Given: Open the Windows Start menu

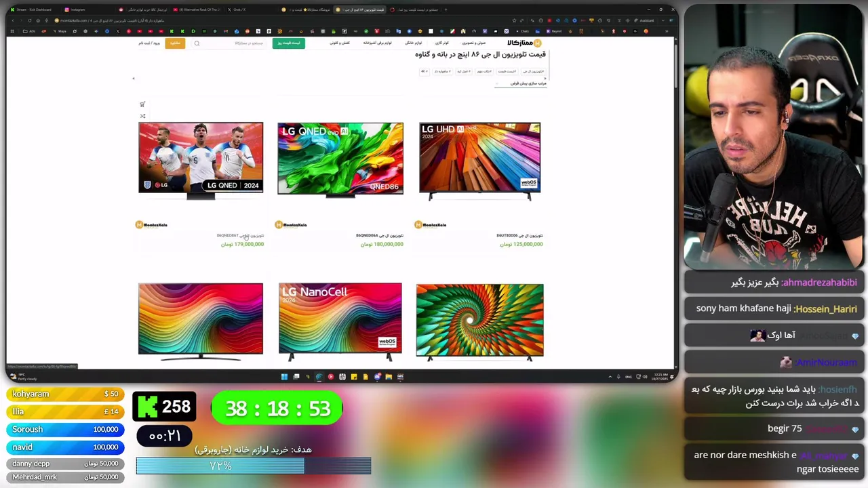Looking at the screenshot, I should pyautogui.click(x=284, y=377).
